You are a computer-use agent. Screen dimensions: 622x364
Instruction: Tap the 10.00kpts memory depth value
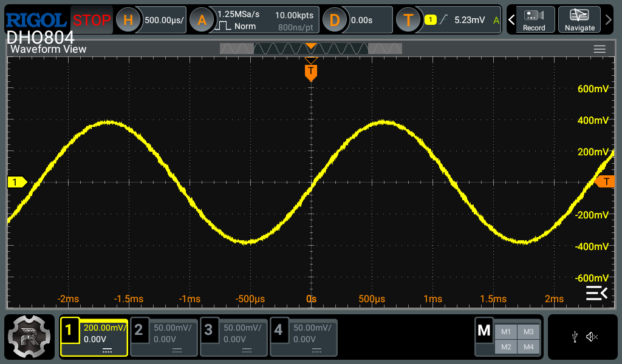tap(295, 15)
